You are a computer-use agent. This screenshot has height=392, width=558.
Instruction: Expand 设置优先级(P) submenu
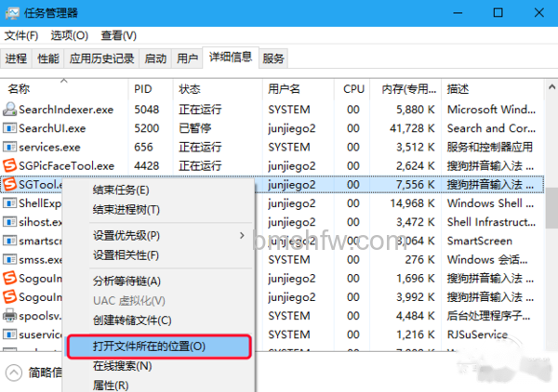pyautogui.click(x=158, y=236)
